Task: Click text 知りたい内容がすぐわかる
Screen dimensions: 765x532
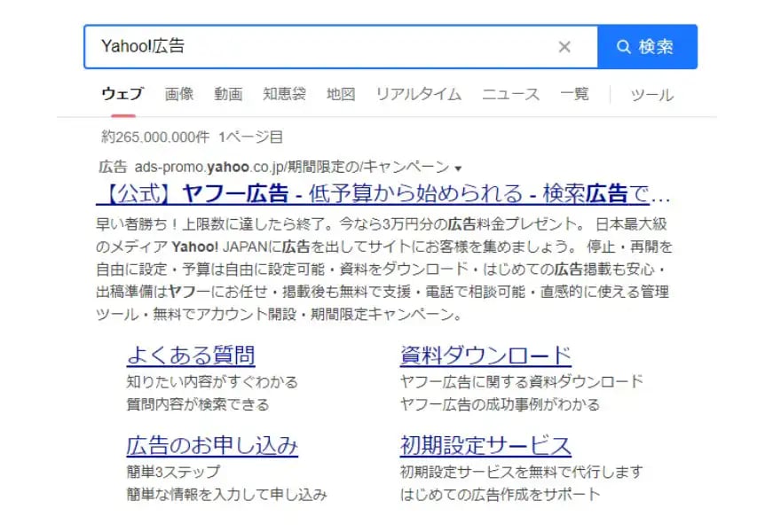Action: coord(212,382)
